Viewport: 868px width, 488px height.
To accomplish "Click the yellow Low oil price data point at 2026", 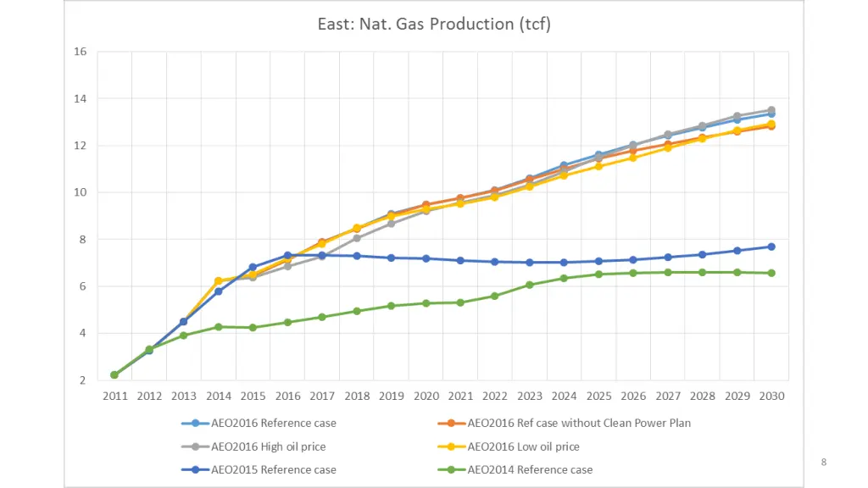I will point(633,158).
